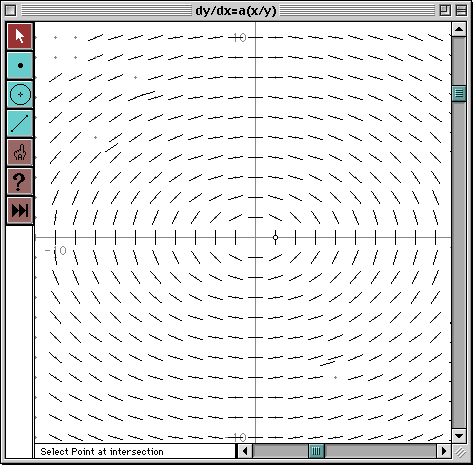
Task: Click the window grow box at bottom right corner
Action: click(460, 452)
